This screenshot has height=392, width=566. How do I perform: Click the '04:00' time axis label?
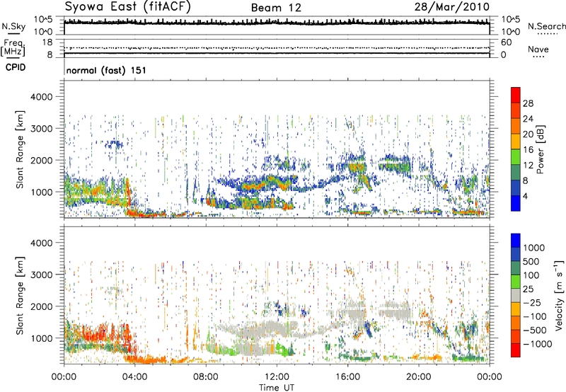tap(134, 377)
